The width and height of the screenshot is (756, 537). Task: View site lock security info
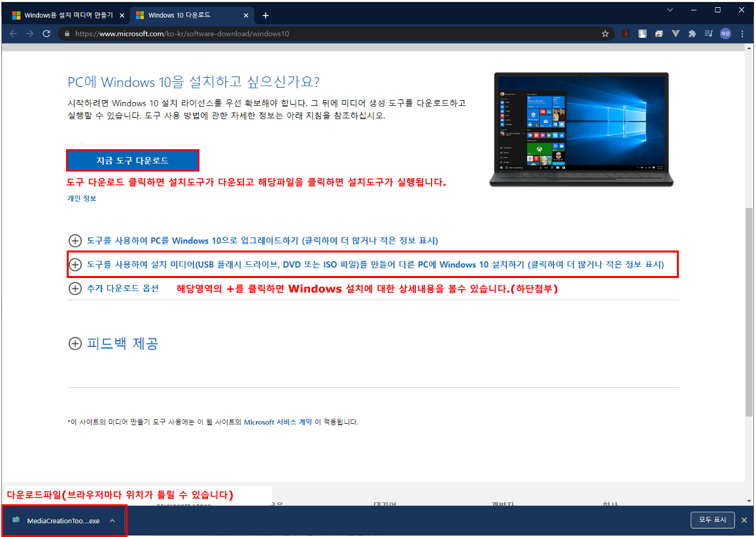(67, 34)
